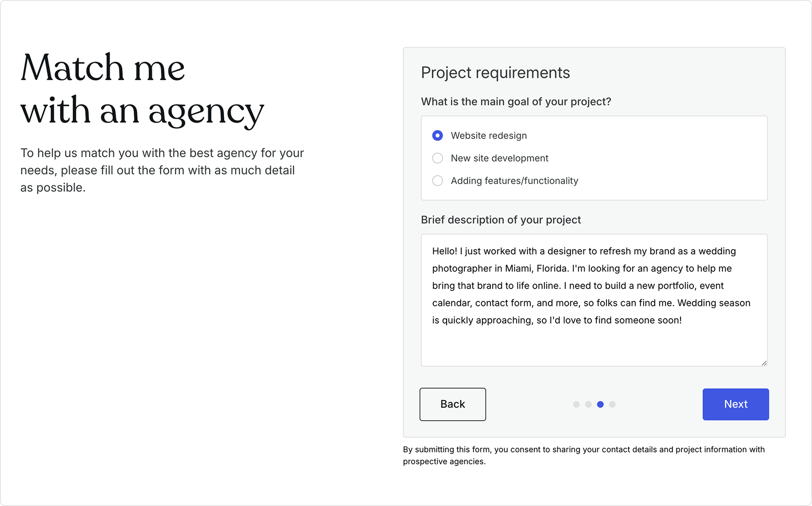Image resolution: width=812 pixels, height=506 pixels.
Task: Click the "Project requirements" heading
Action: [x=495, y=73]
